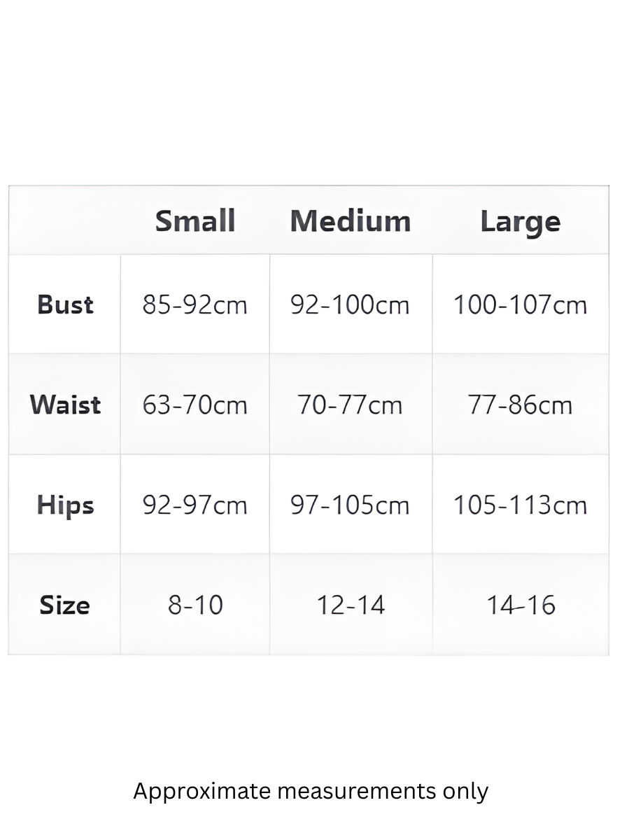Image resolution: width=622 pixels, height=840 pixels.
Task: Select the Medium bust cell 92-100cm
Action: point(351,304)
